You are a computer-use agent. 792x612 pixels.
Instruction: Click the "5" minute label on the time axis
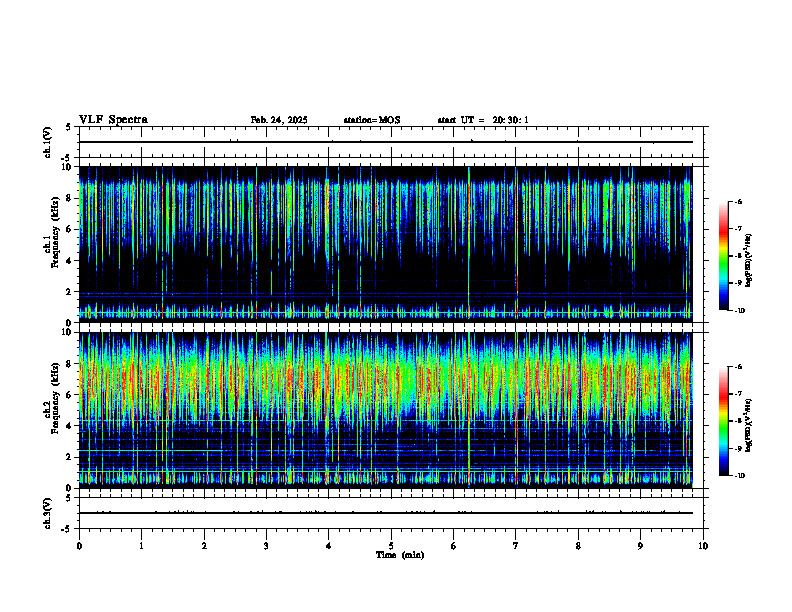coord(391,546)
